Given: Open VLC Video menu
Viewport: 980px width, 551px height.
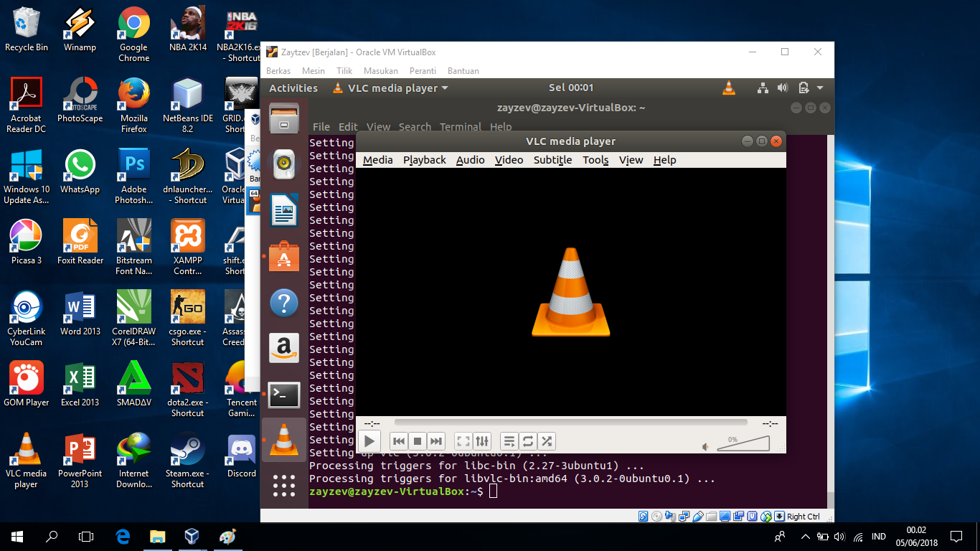Looking at the screenshot, I should pyautogui.click(x=509, y=160).
